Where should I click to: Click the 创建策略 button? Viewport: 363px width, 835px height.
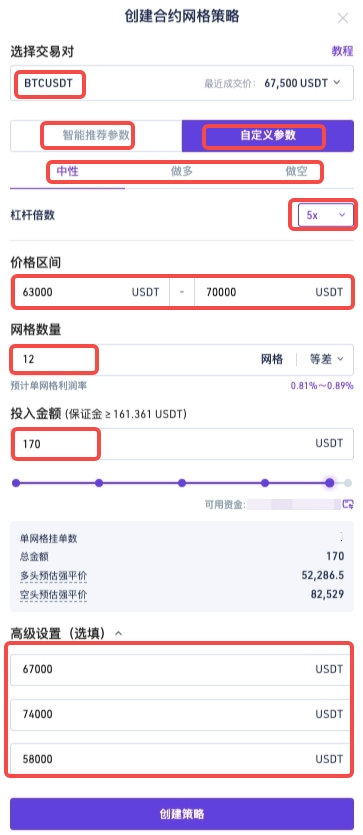tap(182, 814)
